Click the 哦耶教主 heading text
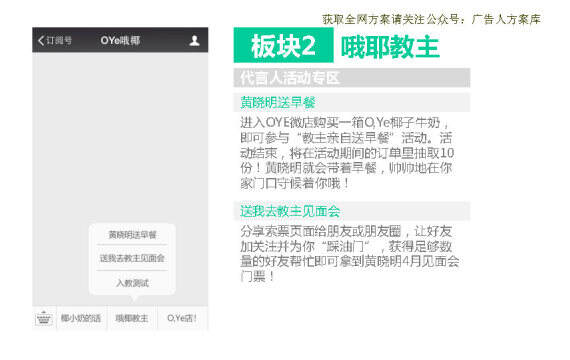Screen dimensions: 570x360 [x=390, y=47]
